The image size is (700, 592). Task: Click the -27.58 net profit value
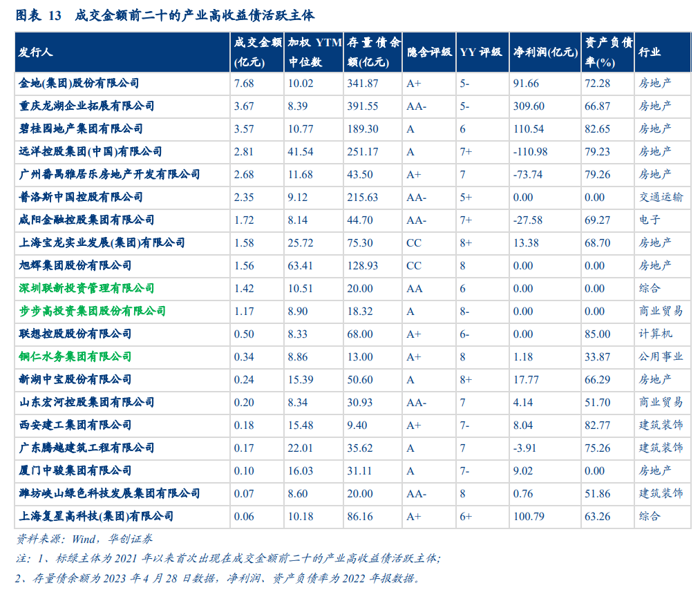(x=528, y=220)
